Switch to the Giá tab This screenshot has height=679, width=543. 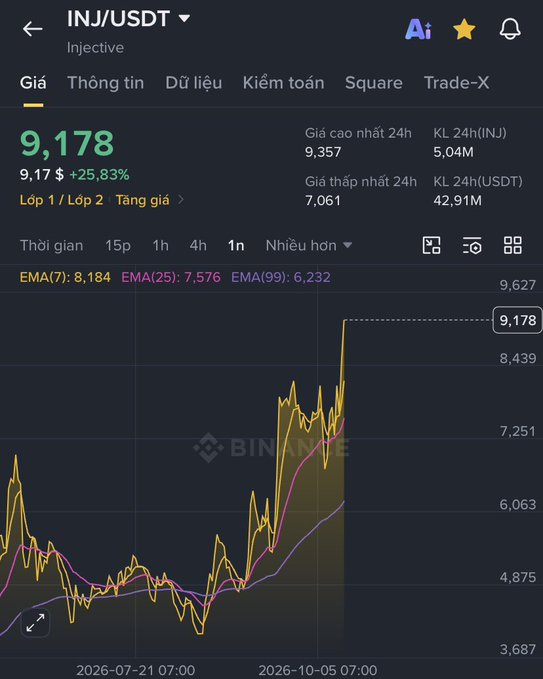33,83
